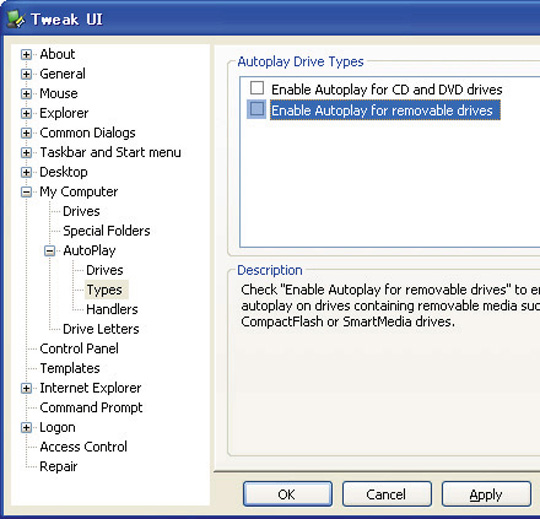The width and height of the screenshot is (540, 519).
Task: Click the Cancel button
Action: pyautogui.click(x=387, y=494)
